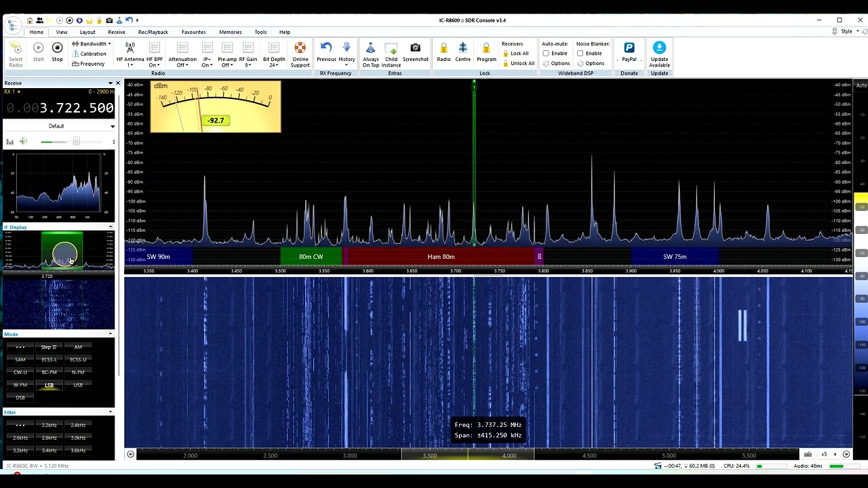Click the 3.6kHz filter button
Image resolution: width=868 pixels, height=488 pixels.
pyautogui.click(x=78, y=451)
